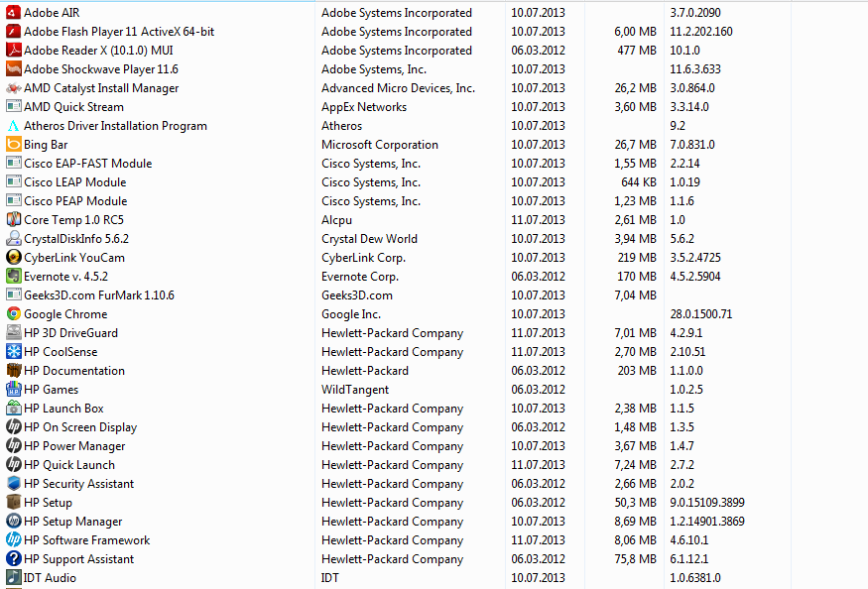Click CrystalDiskInfo 5.6.2 name

(x=76, y=239)
